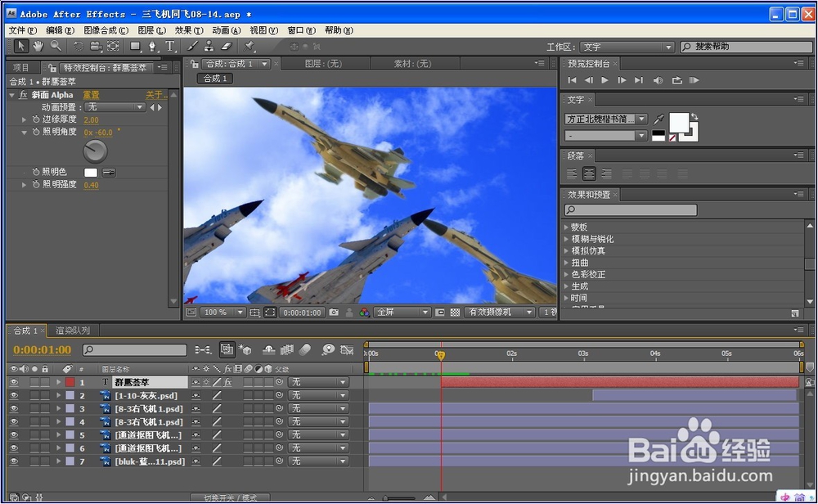Toggle the draft 3D icon in timeline

245,349
